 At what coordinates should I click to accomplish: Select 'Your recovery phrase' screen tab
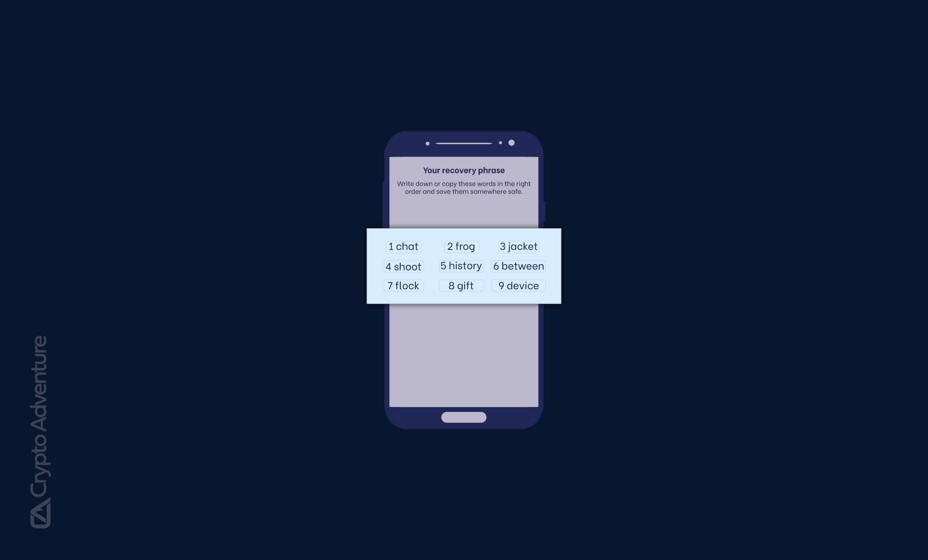pyautogui.click(x=464, y=170)
